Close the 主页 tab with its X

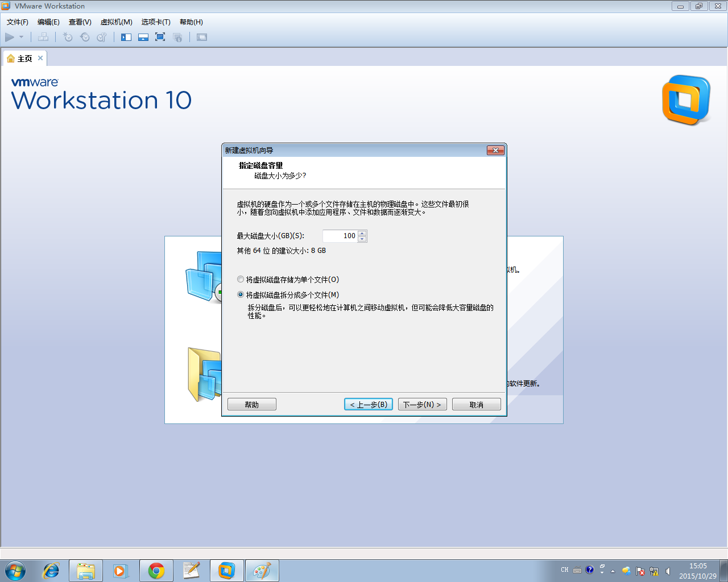40,58
